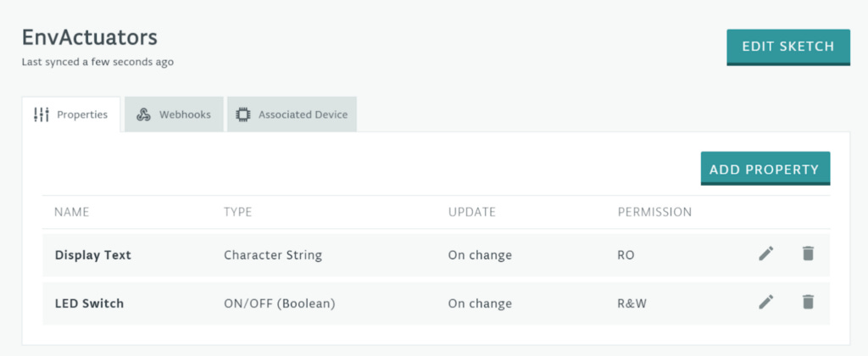Click the chip icon for Associated Device
Viewport: 868px width, 356px height.
(x=243, y=114)
